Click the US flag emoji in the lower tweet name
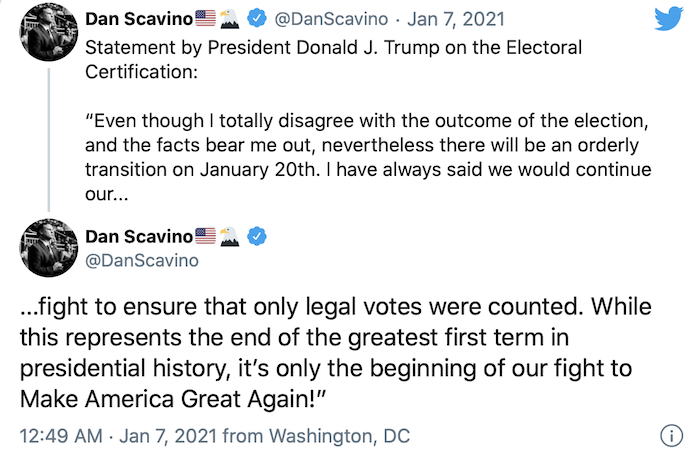The width and height of the screenshot is (700, 460). [x=205, y=236]
